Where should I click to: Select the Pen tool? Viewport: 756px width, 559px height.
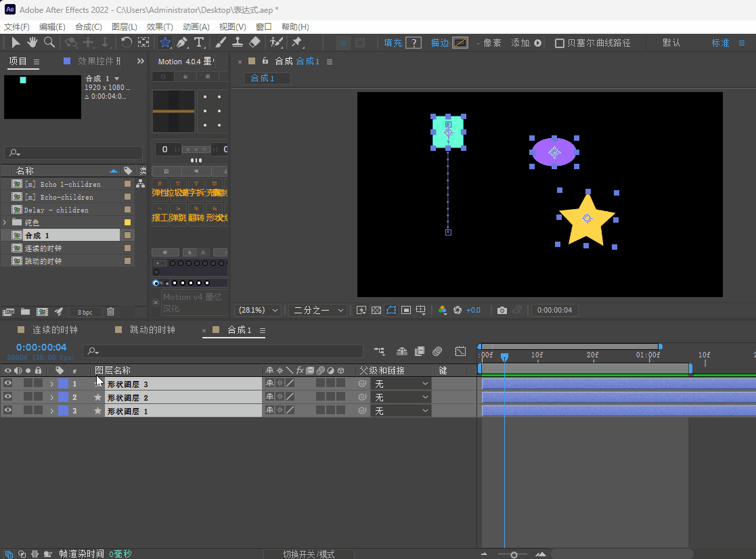pos(182,43)
